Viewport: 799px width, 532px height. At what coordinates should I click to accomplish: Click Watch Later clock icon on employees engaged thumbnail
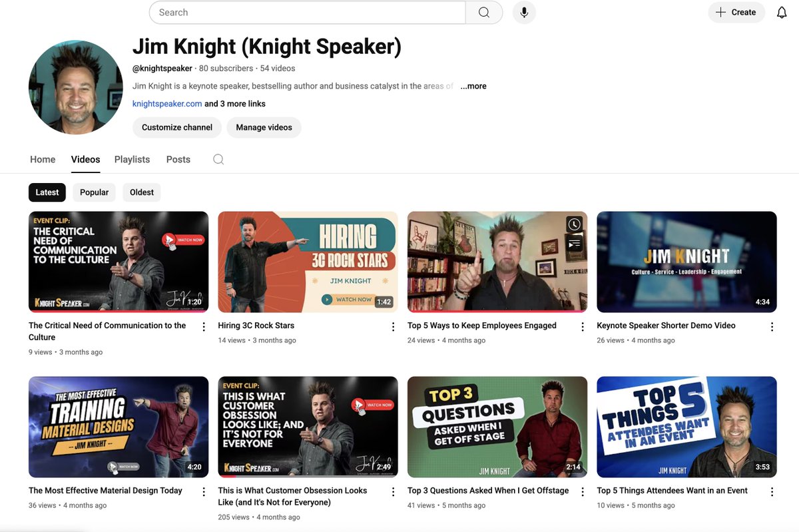574,224
